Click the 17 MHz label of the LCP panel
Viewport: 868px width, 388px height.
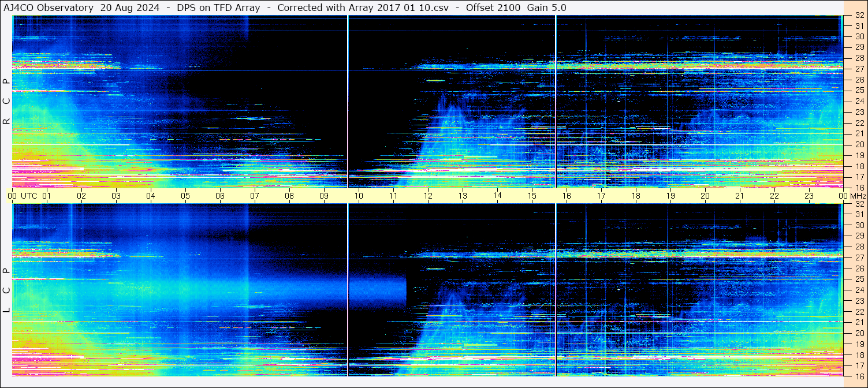point(859,365)
